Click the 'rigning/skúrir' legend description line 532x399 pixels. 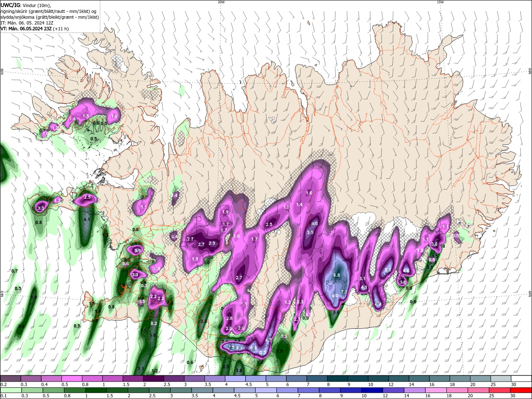[48, 11]
